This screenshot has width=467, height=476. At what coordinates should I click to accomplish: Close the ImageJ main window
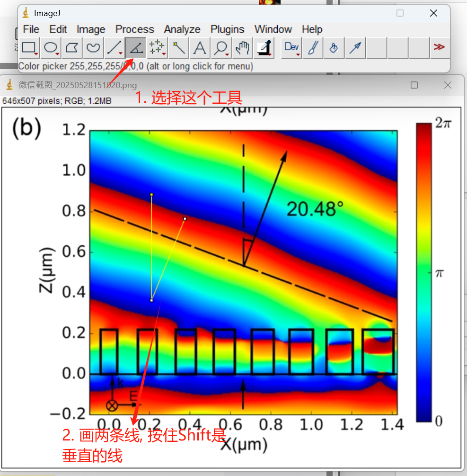coord(433,13)
